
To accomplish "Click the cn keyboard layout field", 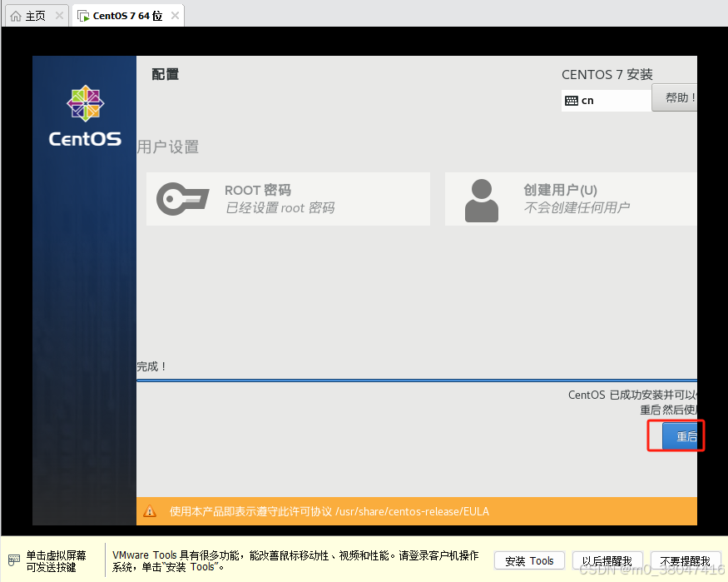I will [x=607, y=100].
